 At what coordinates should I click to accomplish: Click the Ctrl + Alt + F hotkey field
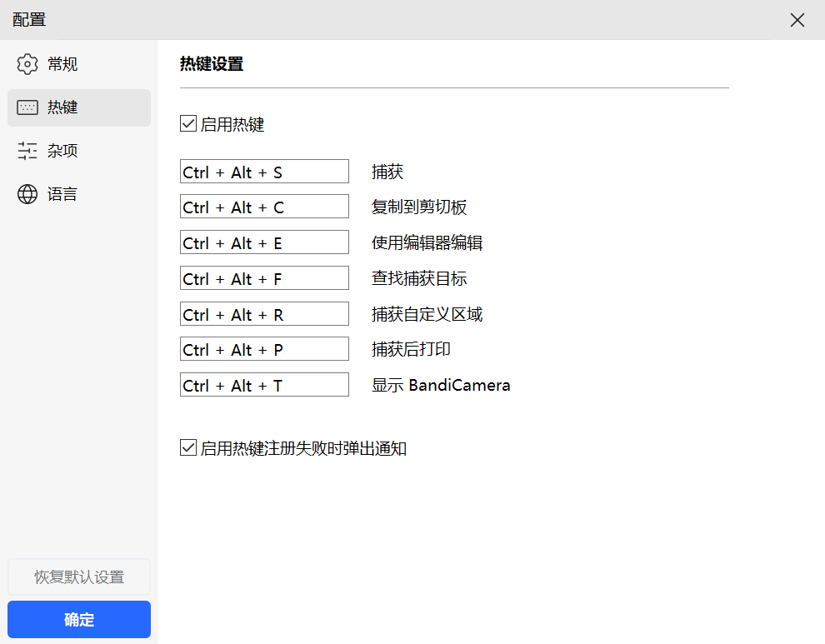click(x=264, y=277)
